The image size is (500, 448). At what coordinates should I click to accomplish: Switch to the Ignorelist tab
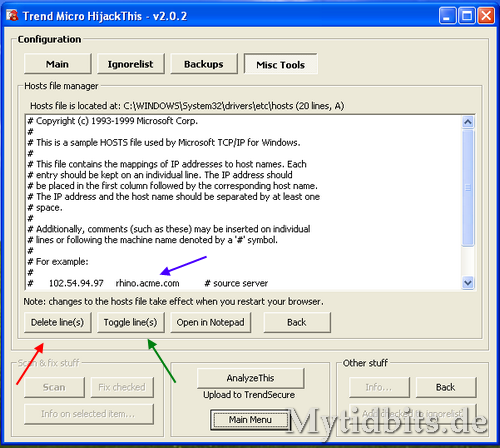coord(131,64)
